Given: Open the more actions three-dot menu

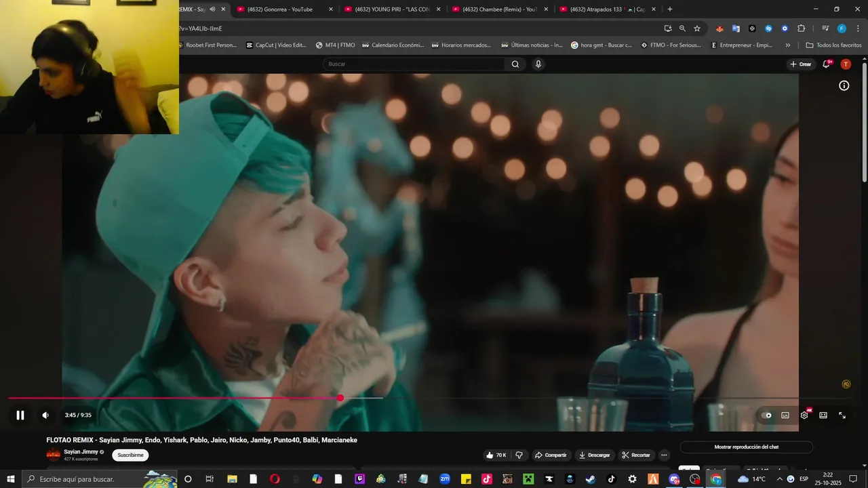Looking at the screenshot, I should 665,455.
